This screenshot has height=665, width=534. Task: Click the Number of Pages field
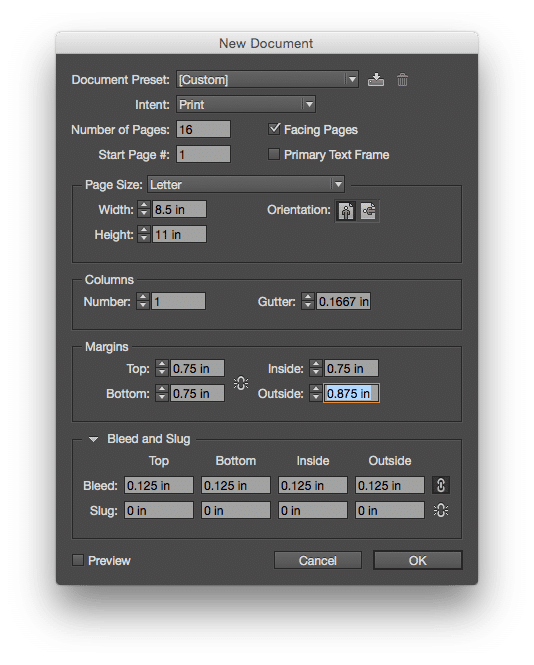click(x=204, y=129)
